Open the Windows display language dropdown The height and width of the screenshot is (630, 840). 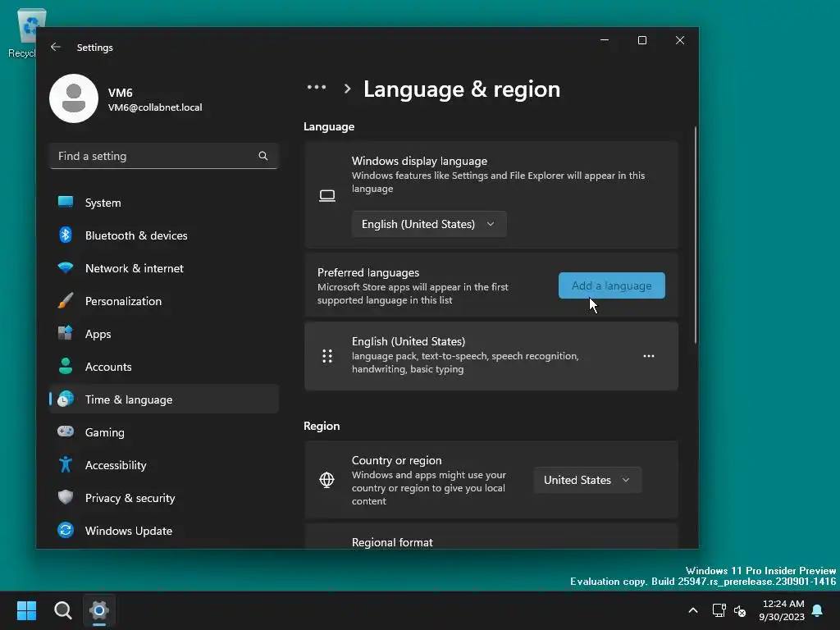pyautogui.click(x=429, y=224)
